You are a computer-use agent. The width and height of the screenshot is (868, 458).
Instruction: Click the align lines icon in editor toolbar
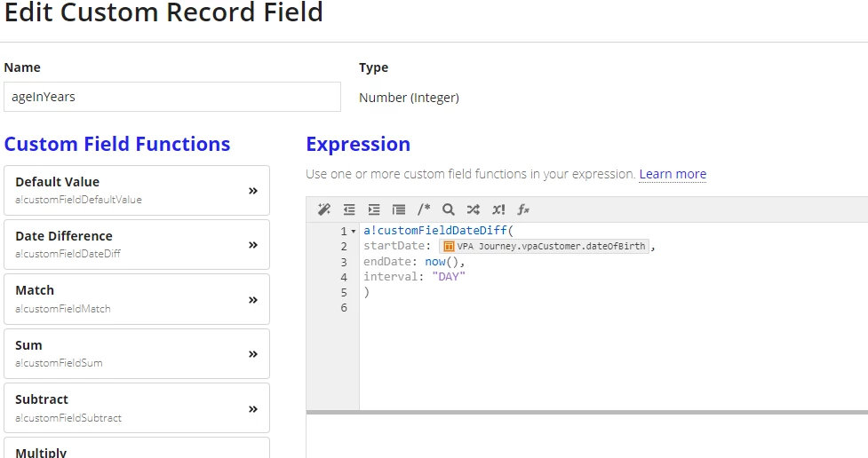click(399, 209)
